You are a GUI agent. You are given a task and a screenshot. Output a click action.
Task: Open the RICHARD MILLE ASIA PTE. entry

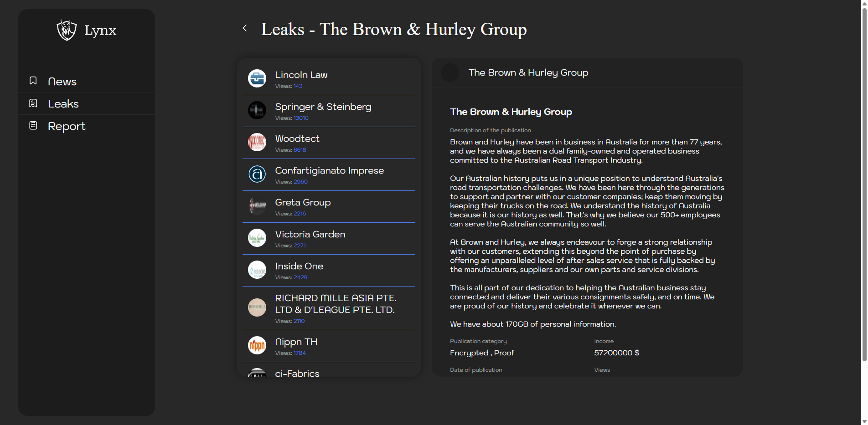(x=336, y=304)
